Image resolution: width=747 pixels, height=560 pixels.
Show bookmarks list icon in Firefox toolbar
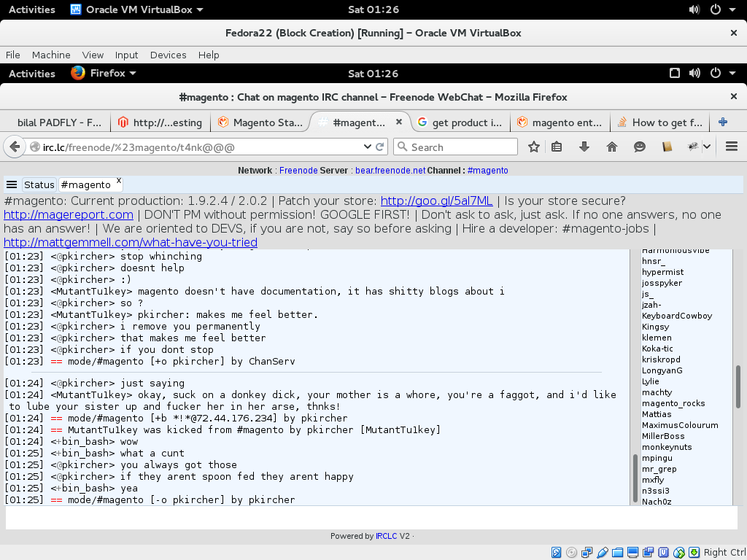pos(557,147)
